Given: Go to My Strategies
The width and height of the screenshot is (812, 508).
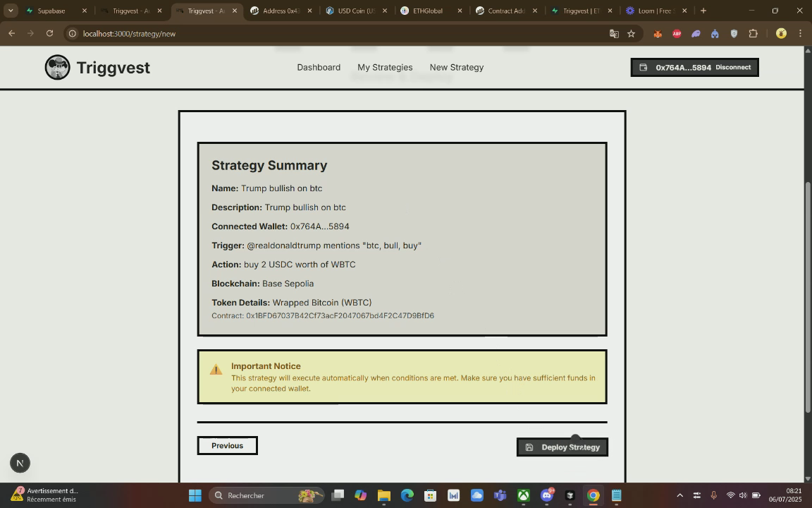Looking at the screenshot, I should click(x=385, y=68).
